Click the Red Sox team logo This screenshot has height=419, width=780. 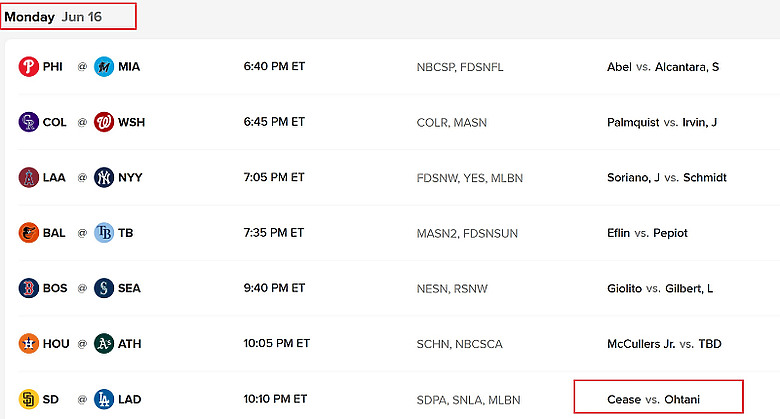click(29, 288)
